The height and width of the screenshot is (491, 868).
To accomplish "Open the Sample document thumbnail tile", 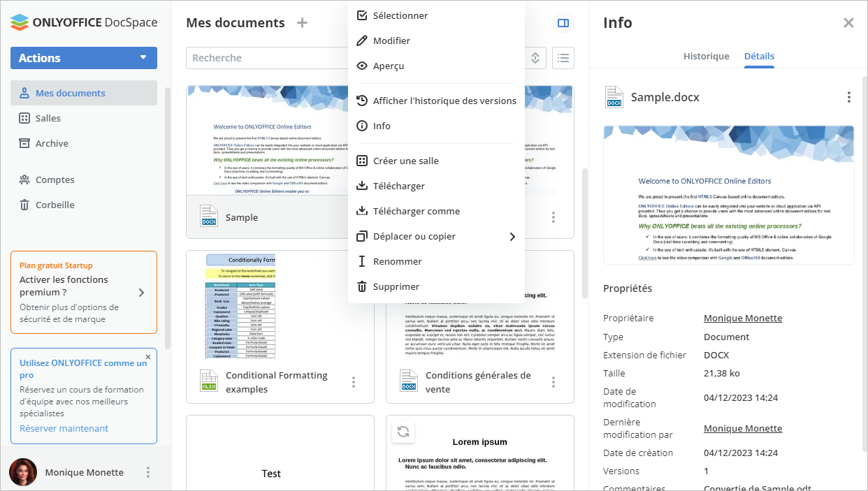I will (268, 141).
